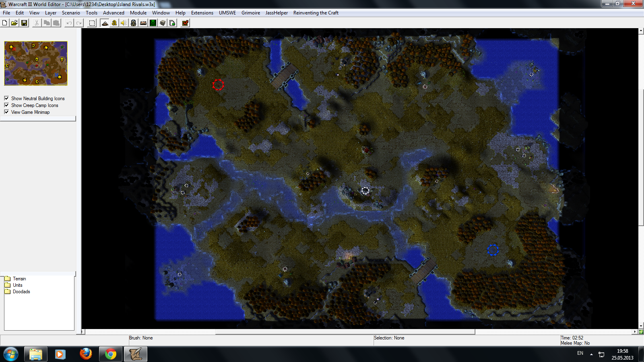Activate the dashed selection brush icon
The image size is (644, 362).
92,23
